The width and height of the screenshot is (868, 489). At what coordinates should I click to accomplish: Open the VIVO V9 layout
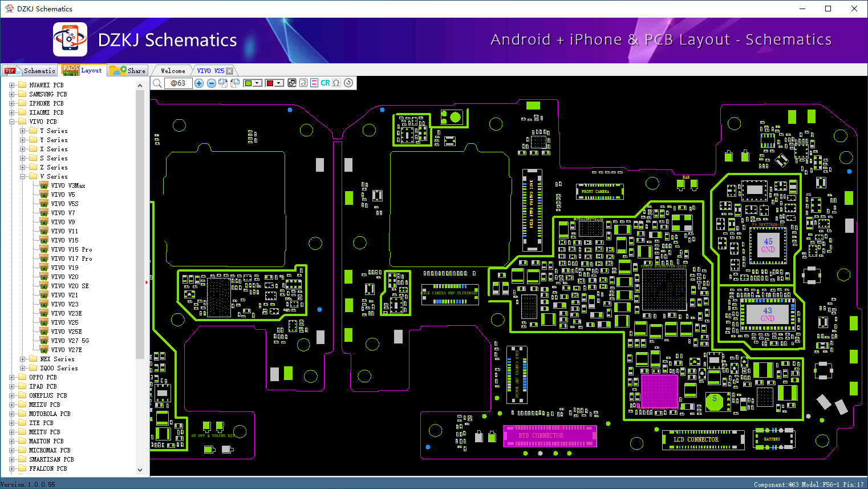pyautogui.click(x=63, y=222)
